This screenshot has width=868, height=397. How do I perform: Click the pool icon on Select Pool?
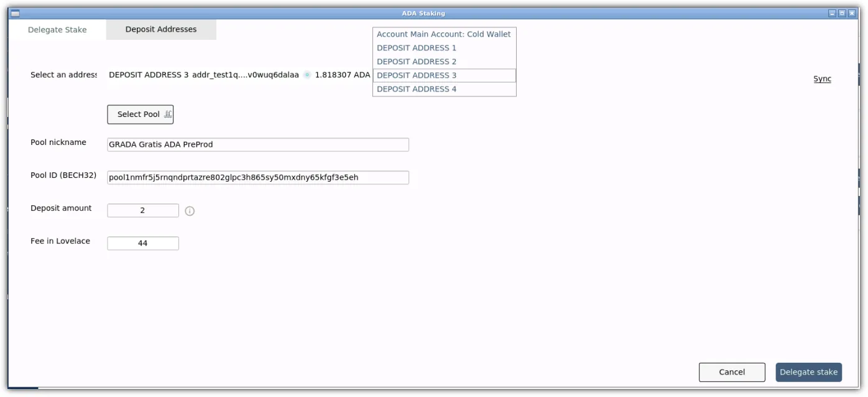168,114
